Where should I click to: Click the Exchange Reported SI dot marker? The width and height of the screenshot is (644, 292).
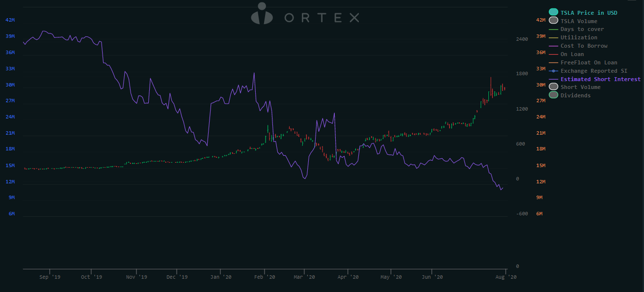coord(553,71)
